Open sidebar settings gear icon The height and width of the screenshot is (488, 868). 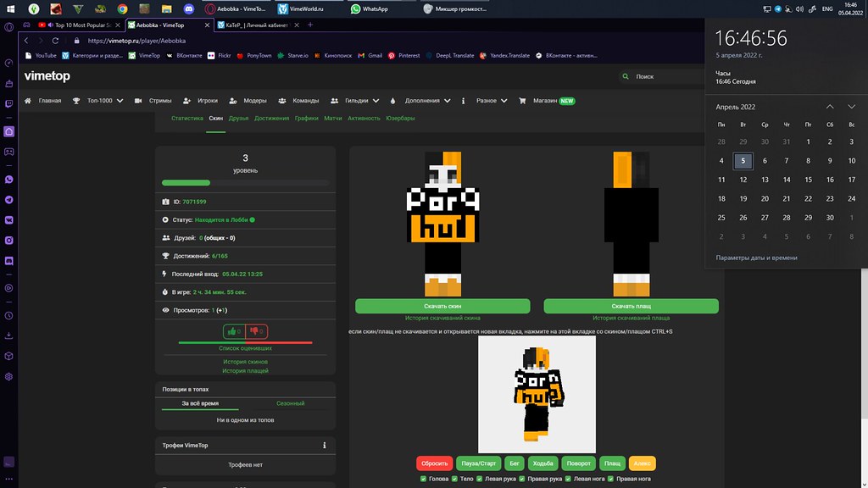9,376
